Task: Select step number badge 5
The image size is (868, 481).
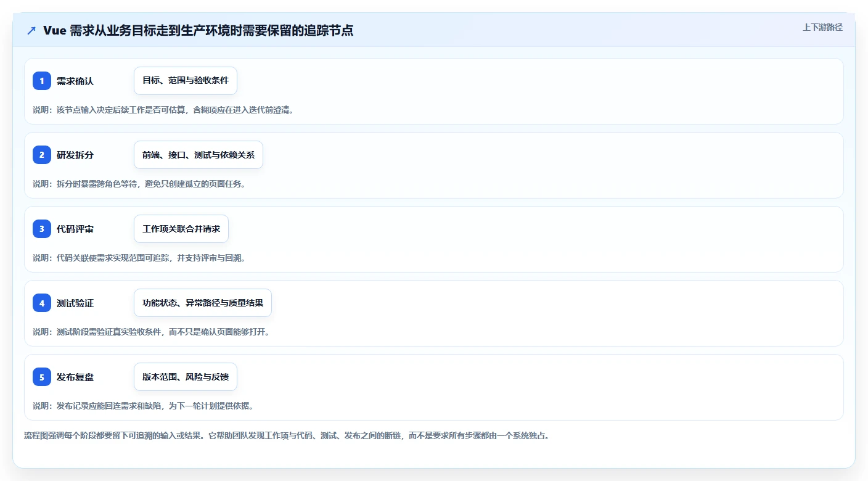Action: point(42,377)
